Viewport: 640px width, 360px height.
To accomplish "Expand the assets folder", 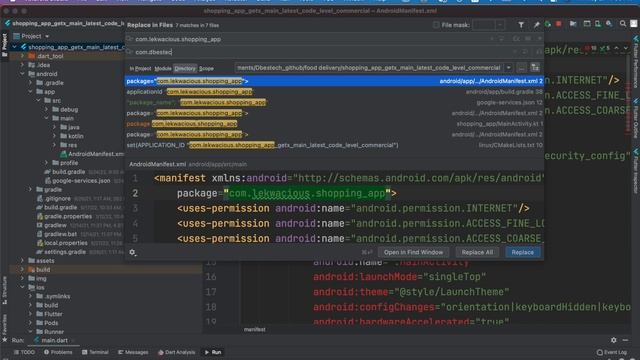I will click(x=22, y=260).
